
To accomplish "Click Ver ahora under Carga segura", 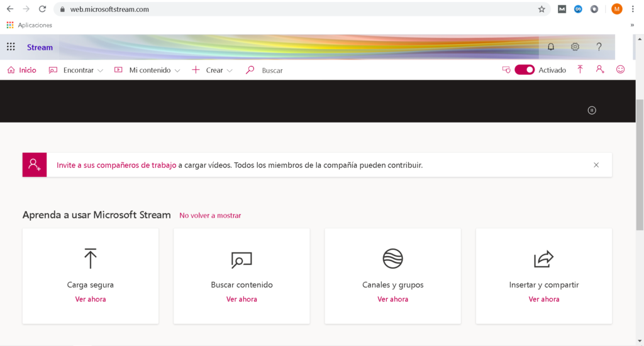I will tap(91, 299).
